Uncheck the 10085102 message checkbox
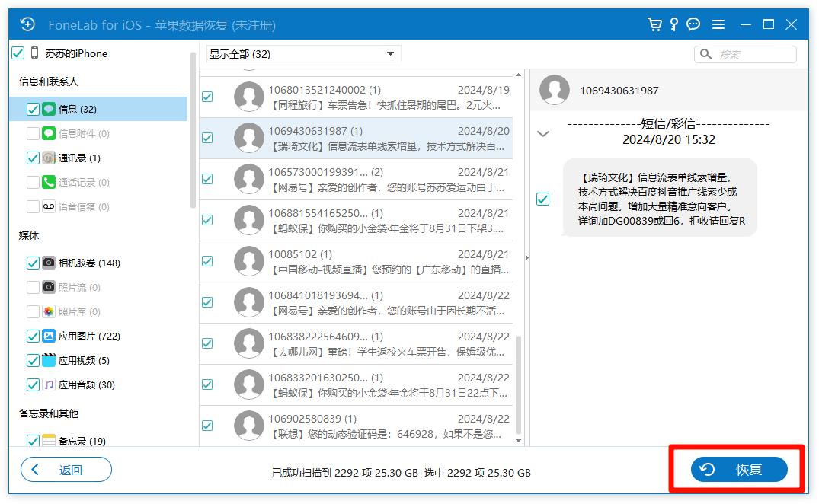Screen dimensions: 819x504 point(207,261)
